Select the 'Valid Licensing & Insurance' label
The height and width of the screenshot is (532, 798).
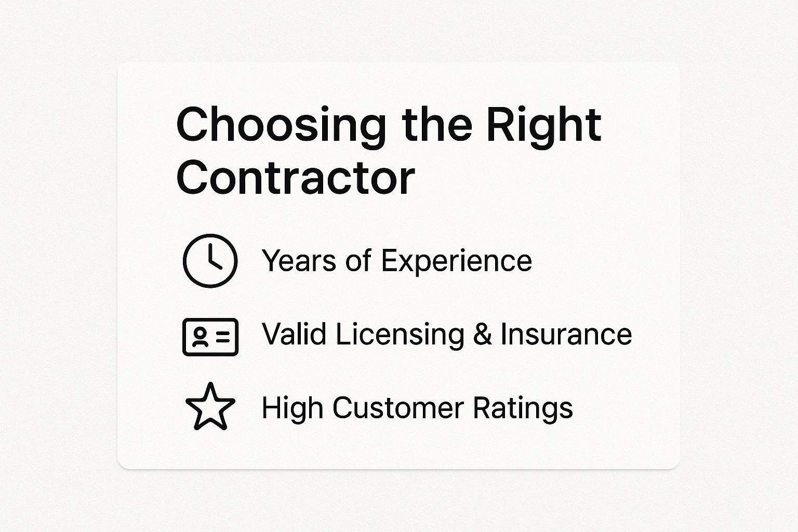point(447,334)
